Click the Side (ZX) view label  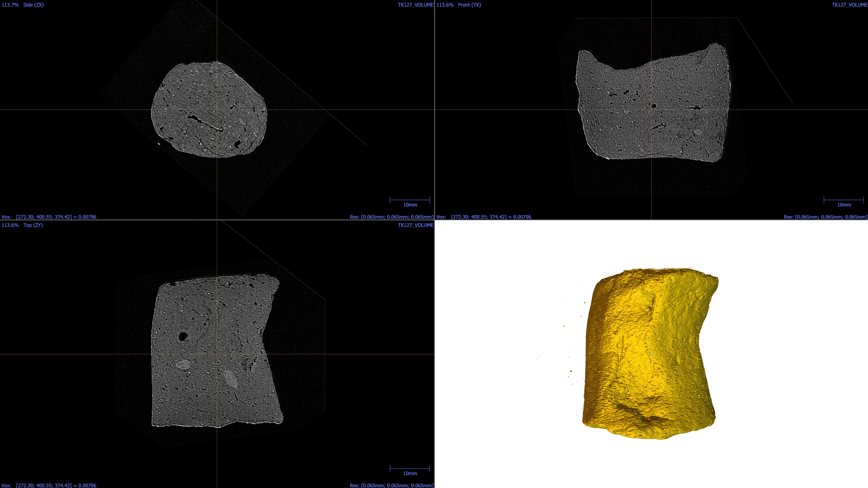click(x=33, y=5)
